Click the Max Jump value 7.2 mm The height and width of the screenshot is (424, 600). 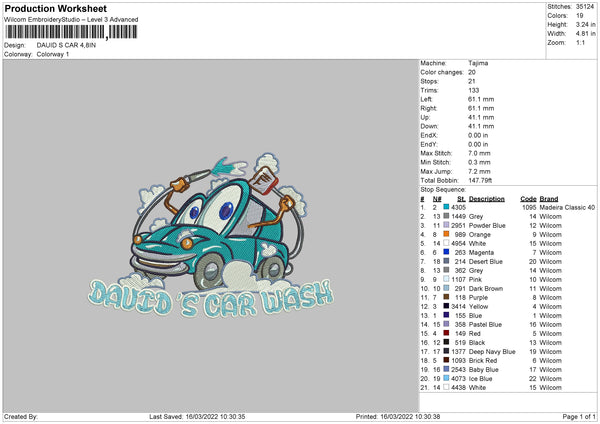(479, 171)
